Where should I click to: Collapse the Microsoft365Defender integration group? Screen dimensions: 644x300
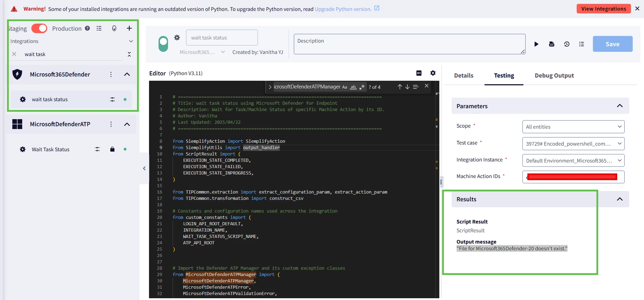(127, 74)
